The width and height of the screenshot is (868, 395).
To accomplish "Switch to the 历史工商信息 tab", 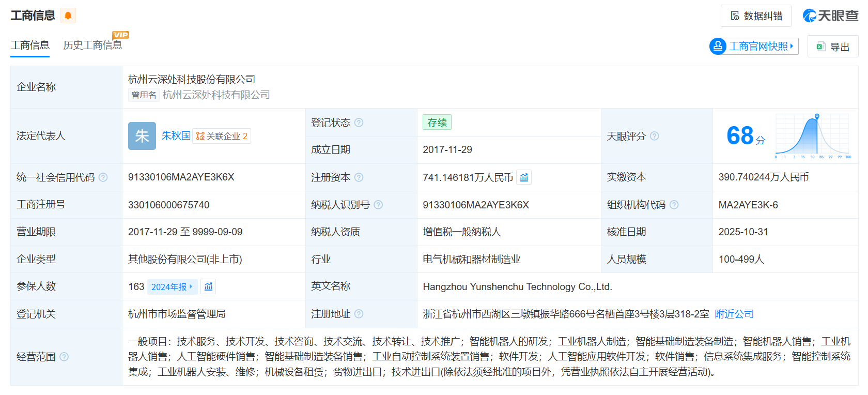I will coord(92,45).
